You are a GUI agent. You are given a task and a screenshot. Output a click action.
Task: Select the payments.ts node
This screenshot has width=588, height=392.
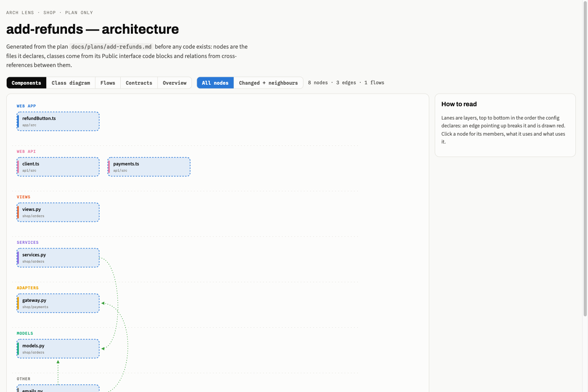click(149, 167)
